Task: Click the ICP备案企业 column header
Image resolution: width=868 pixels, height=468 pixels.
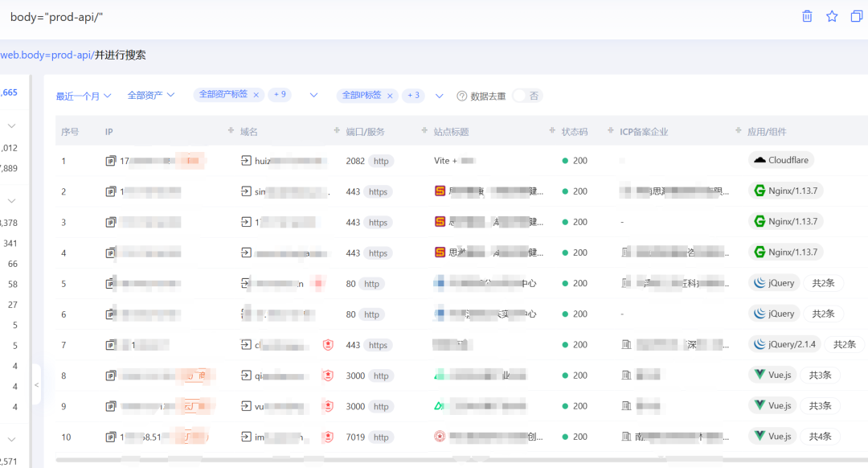Action: click(x=644, y=132)
